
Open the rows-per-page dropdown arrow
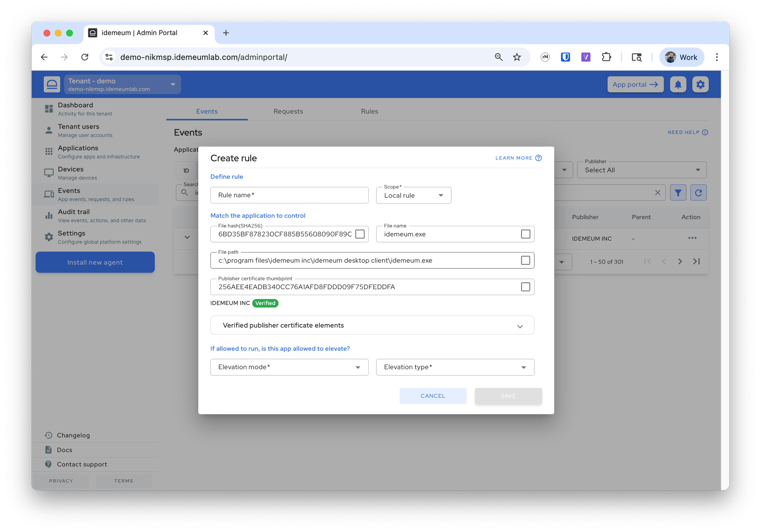click(562, 262)
